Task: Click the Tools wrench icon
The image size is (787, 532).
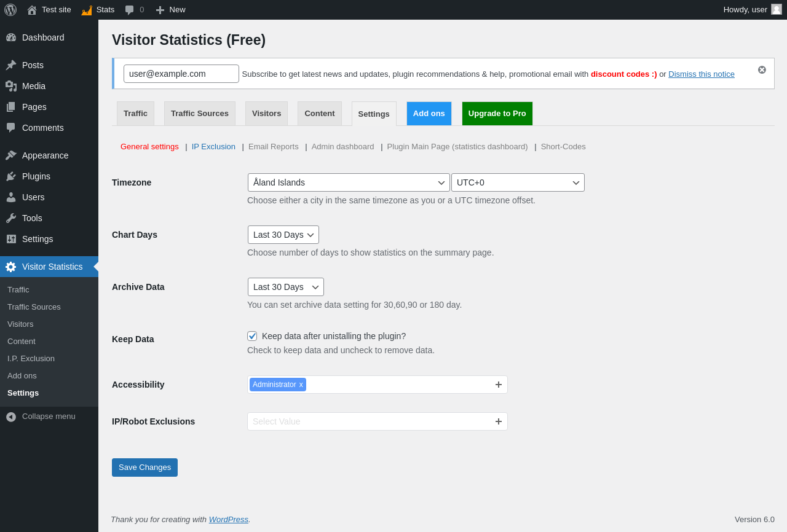Action: pos(11,218)
